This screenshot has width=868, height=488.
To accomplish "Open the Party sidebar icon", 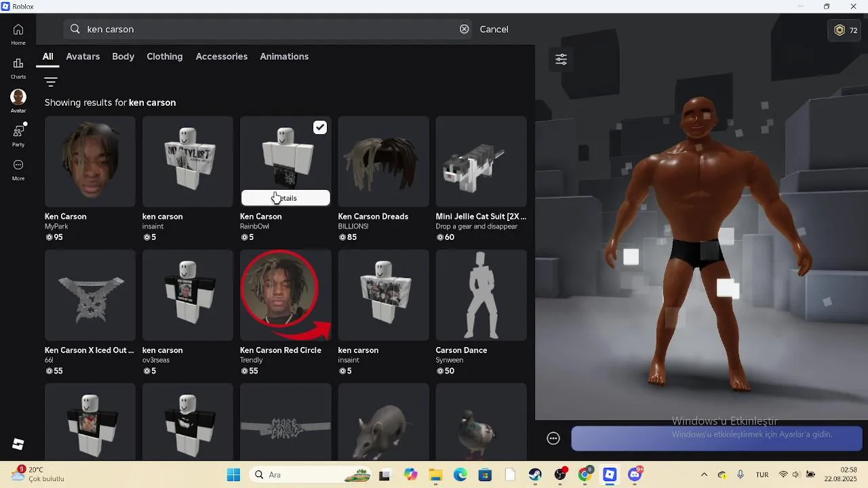I will coord(18,136).
